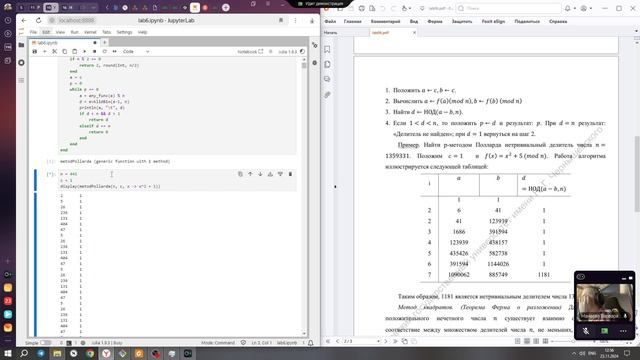Screen dimensions: 640x360
Task: Click into the n = 441 code cell
Action: 178,180
